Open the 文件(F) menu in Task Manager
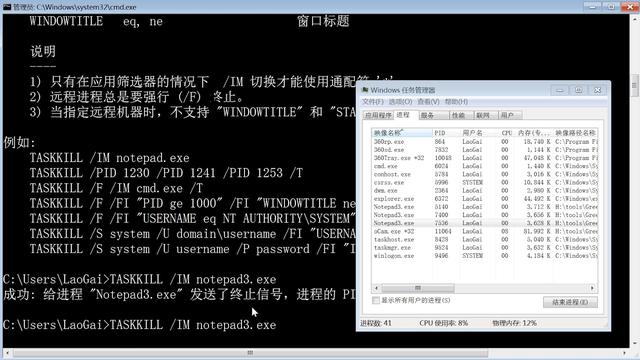Screen dimensions: 640x360 pyautogui.click(x=373, y=102)
